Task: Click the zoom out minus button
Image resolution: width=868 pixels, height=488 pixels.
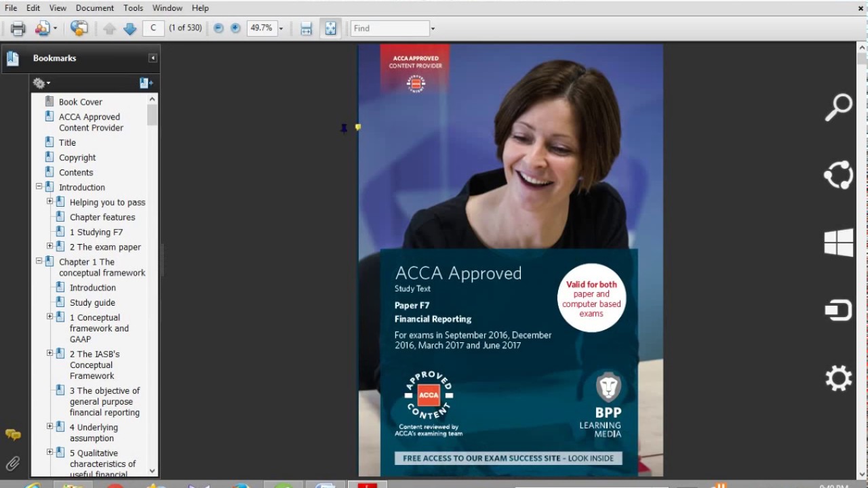Action: click(x=218, y=28)
